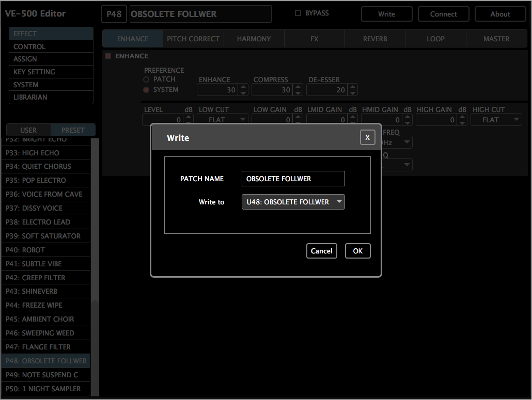Select preset P34: QUIET CHORUS
Image resolution: width=532 pixels, height=400 pixels.
[x=46, y=166]
